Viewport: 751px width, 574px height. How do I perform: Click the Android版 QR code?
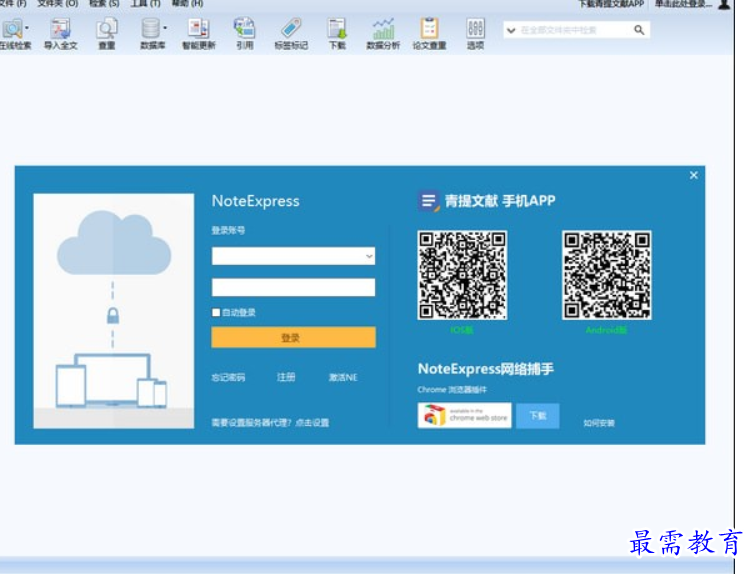(x=607, y=275)
